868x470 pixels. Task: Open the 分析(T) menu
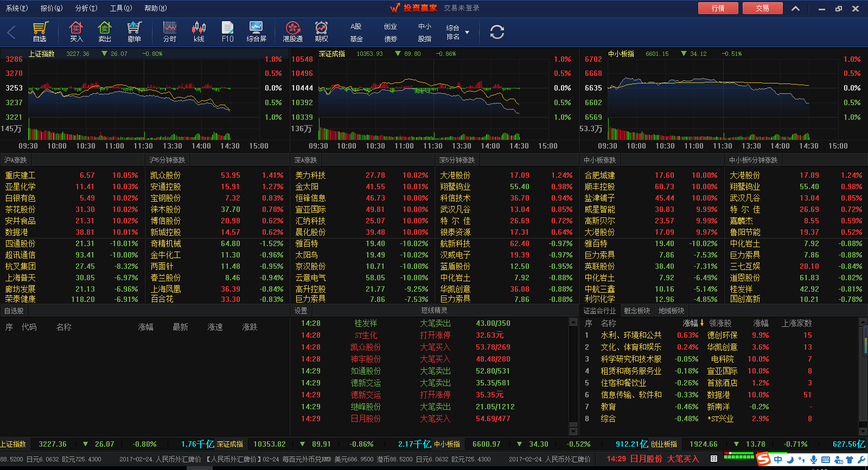(86, 8)
